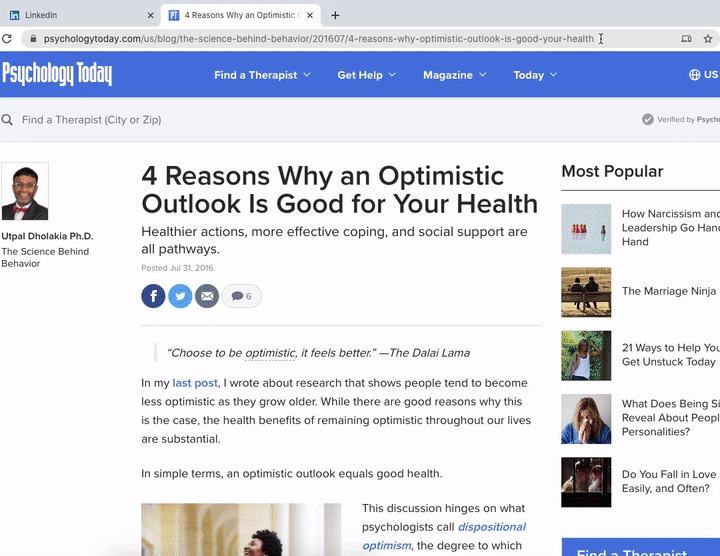Click the Psychology Today logo
The height and width of the screenshot is (556, 720).
57,75
